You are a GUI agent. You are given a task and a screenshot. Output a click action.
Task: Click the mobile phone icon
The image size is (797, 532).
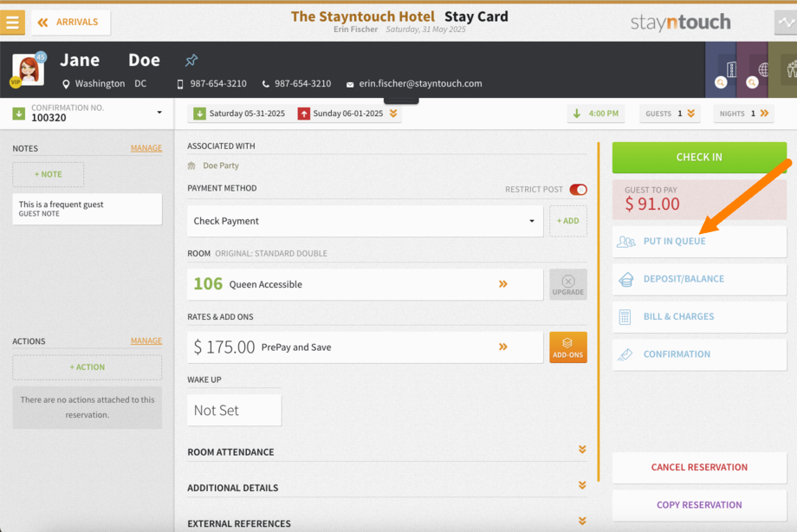point(180,84)
